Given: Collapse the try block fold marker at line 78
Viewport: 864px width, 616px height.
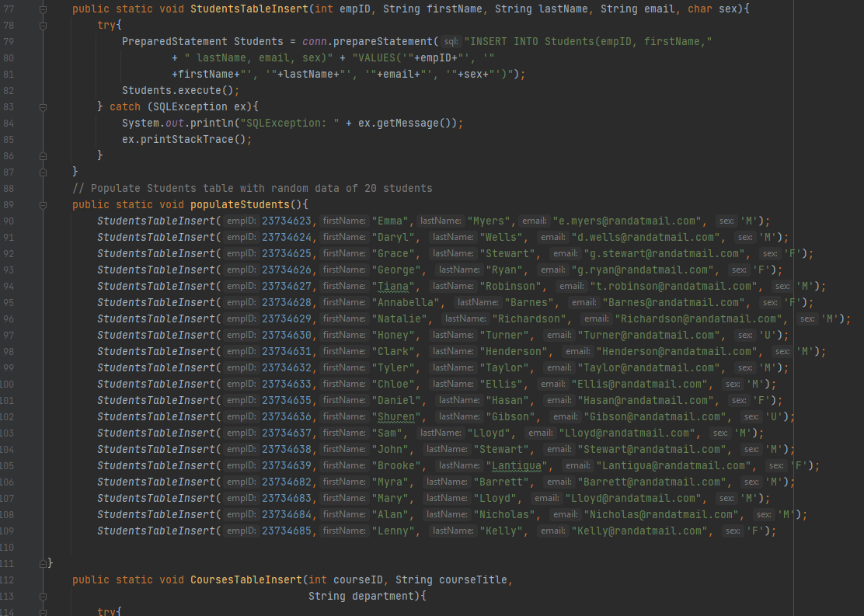Looking at the screenshot, I should coord(43,26).
